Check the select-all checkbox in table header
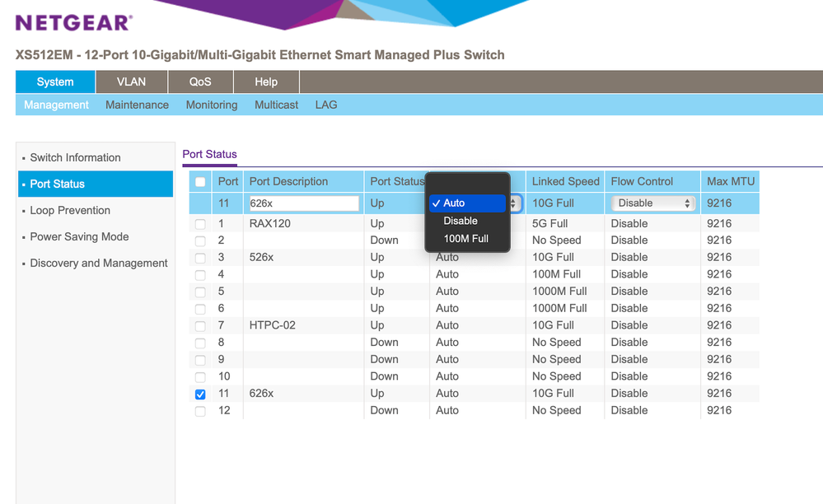 200,182
